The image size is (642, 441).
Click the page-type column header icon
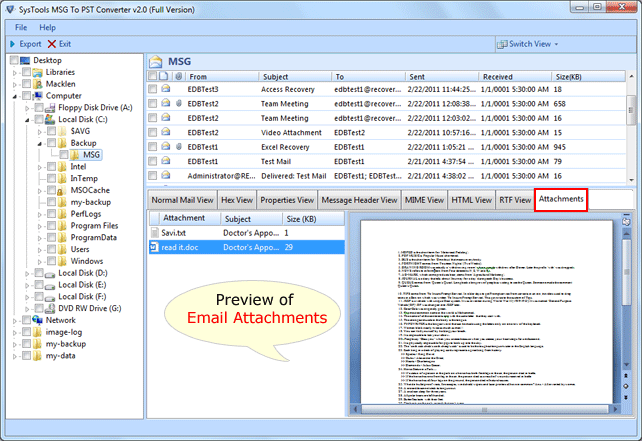click(x=164, y=76)
